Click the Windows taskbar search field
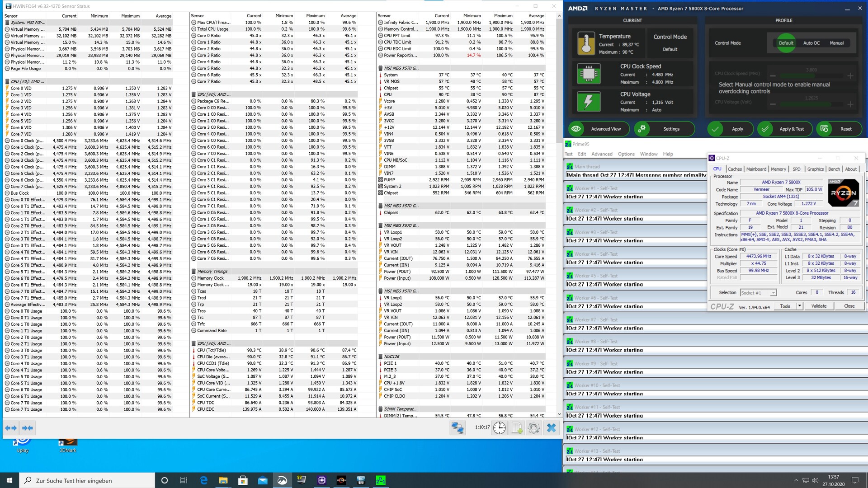This screenshot has width=868, height=488. click(88, 480)
